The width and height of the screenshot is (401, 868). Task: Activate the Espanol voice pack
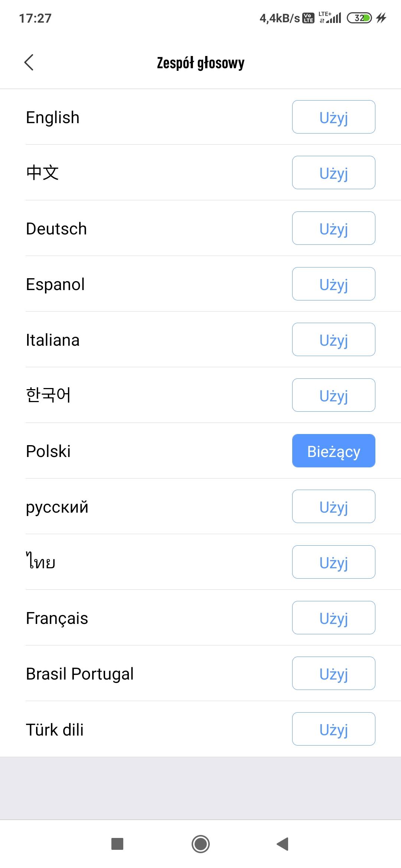[333, 284]
